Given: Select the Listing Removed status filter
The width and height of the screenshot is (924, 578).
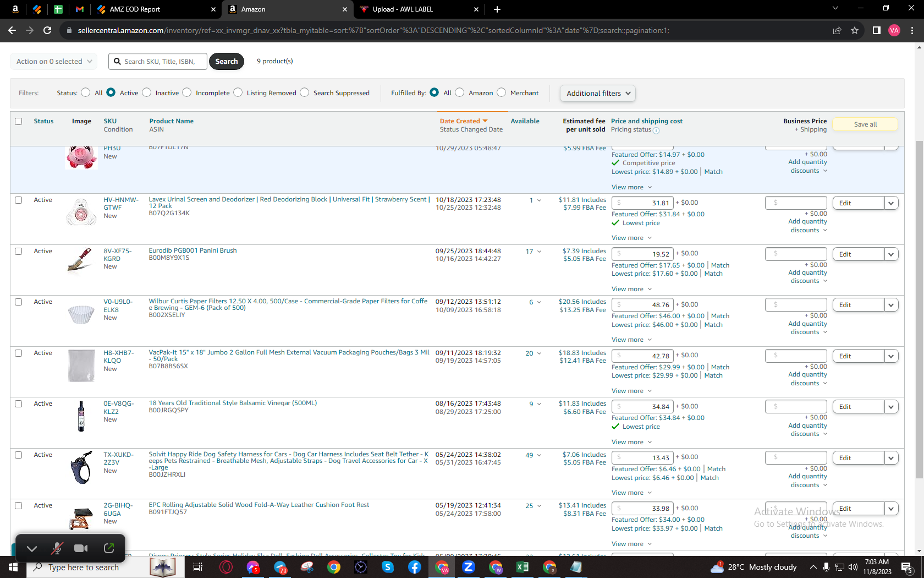Looking at the screenshot, I should [x=238, y=92].
